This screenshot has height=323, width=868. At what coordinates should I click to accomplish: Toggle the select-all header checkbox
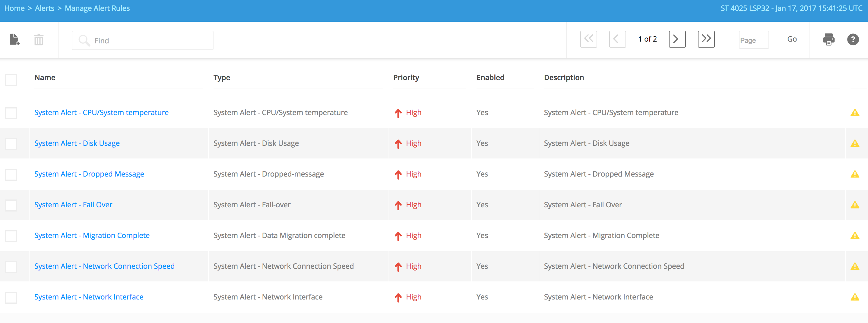click(x=11, y=80)
